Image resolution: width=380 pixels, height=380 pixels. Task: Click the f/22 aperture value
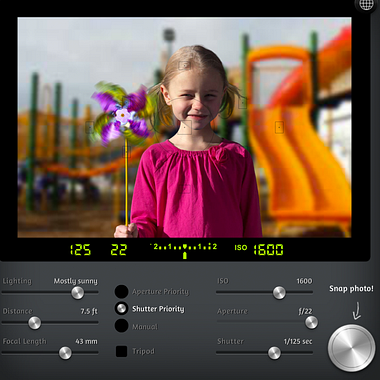[305, 311]
